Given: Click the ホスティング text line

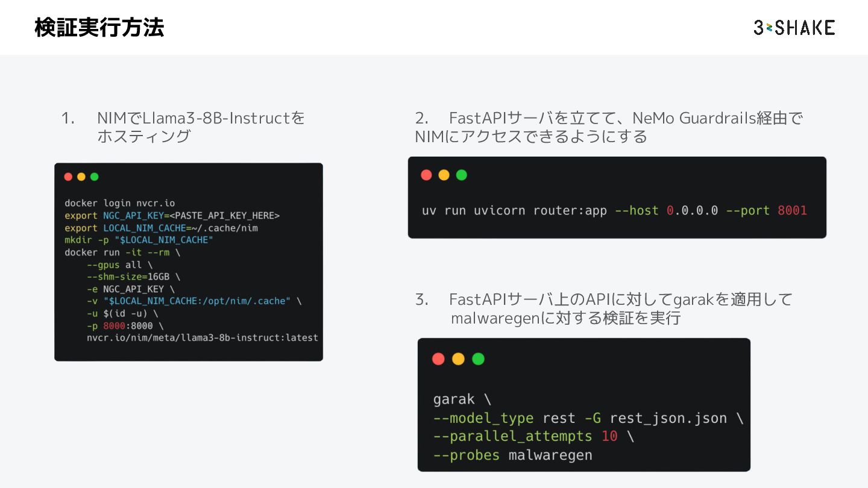Looking at the screenshot, I should (x=143, y=136).
